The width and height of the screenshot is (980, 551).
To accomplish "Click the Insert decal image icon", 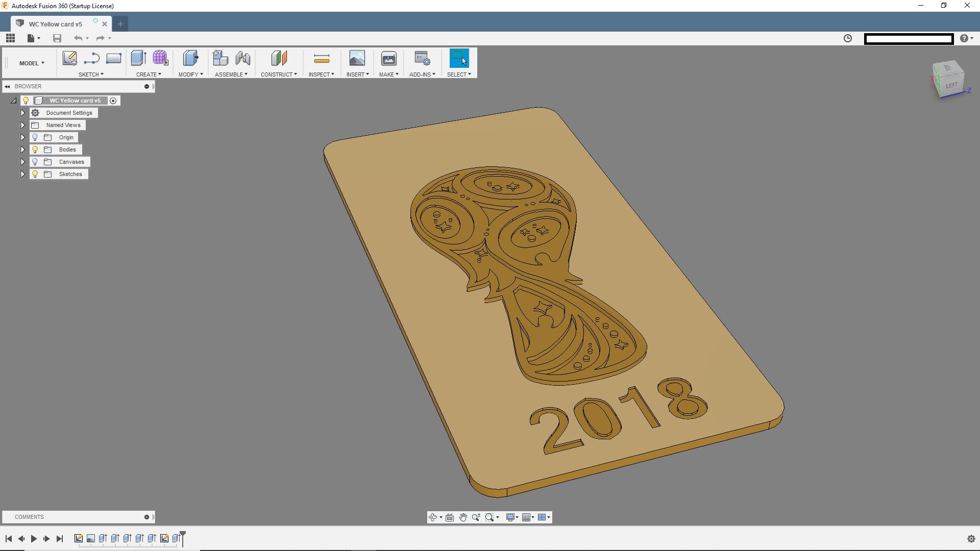I will (357, 58).
